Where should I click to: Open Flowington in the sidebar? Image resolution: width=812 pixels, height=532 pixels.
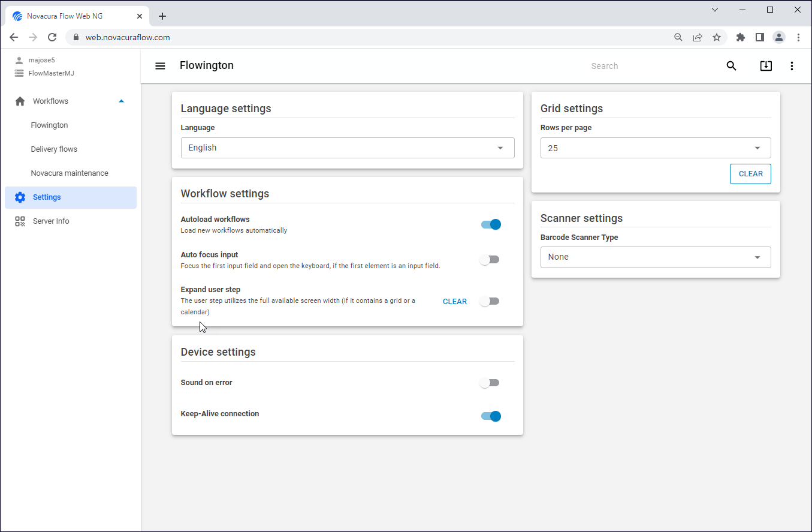[49, 125]
